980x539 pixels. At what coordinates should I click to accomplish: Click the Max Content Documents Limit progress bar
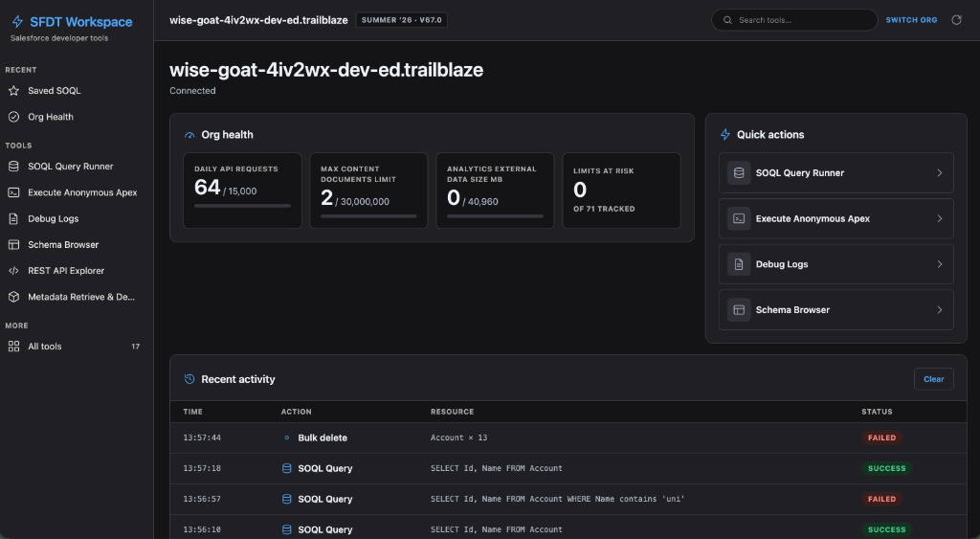coord(368,216)
